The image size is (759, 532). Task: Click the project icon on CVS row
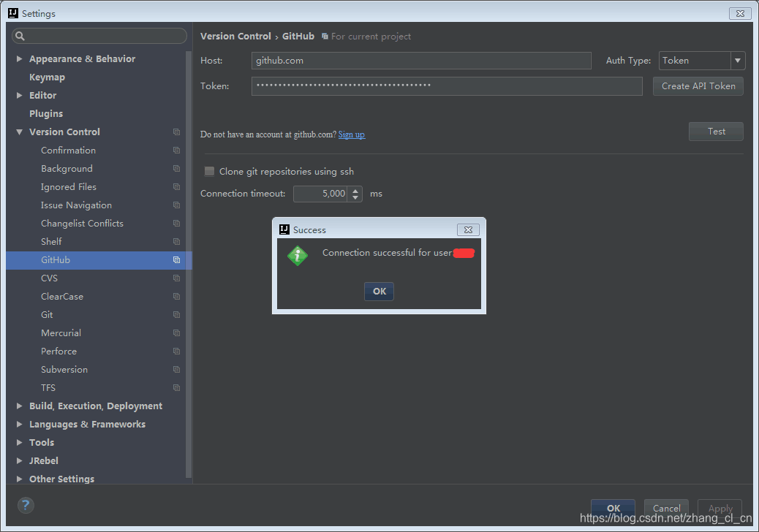pyautogui.click(x=177, y=278)
